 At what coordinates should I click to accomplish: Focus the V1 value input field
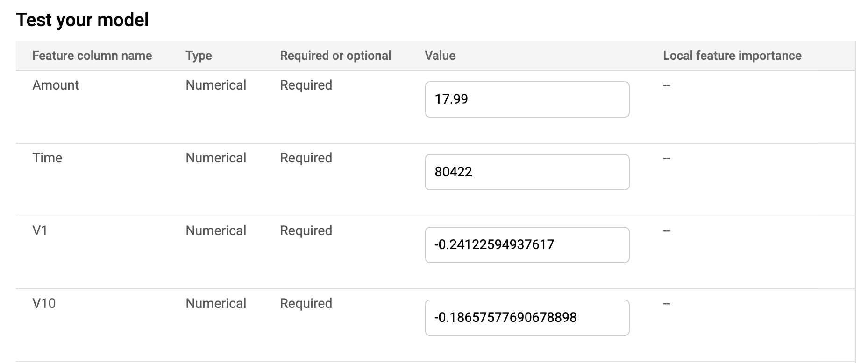pyautogui.click(x=527, y=245)
